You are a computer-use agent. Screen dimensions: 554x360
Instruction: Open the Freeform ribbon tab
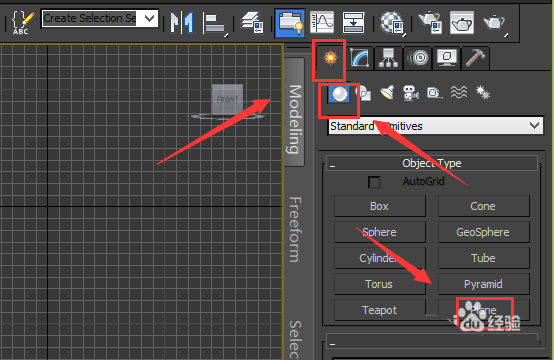click(x=295, y=230)
